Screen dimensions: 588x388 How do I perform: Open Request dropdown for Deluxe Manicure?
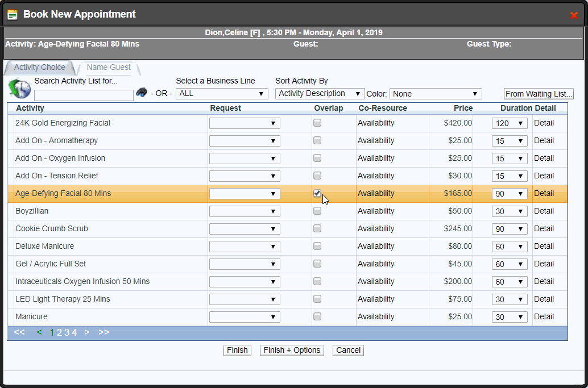(x=245, y=247)
